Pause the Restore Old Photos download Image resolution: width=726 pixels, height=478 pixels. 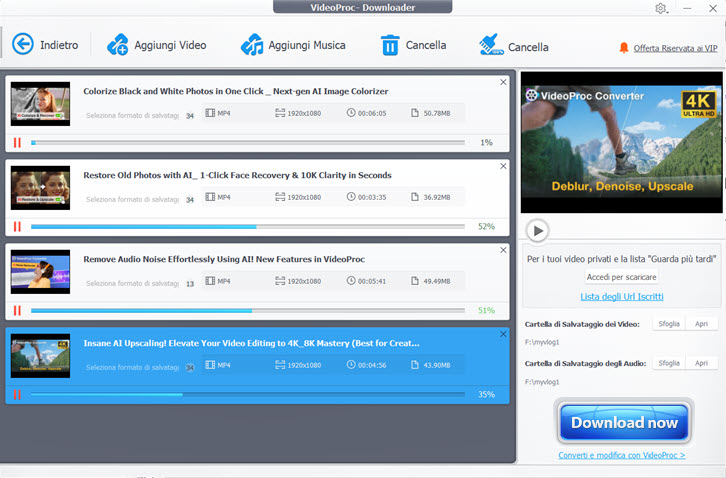[x=17, y=226]
